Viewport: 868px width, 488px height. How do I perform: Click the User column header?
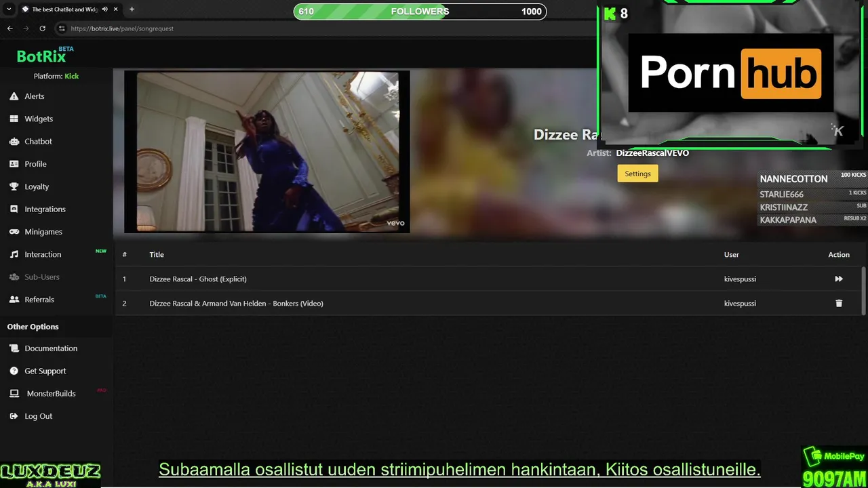tap(731, 255)
